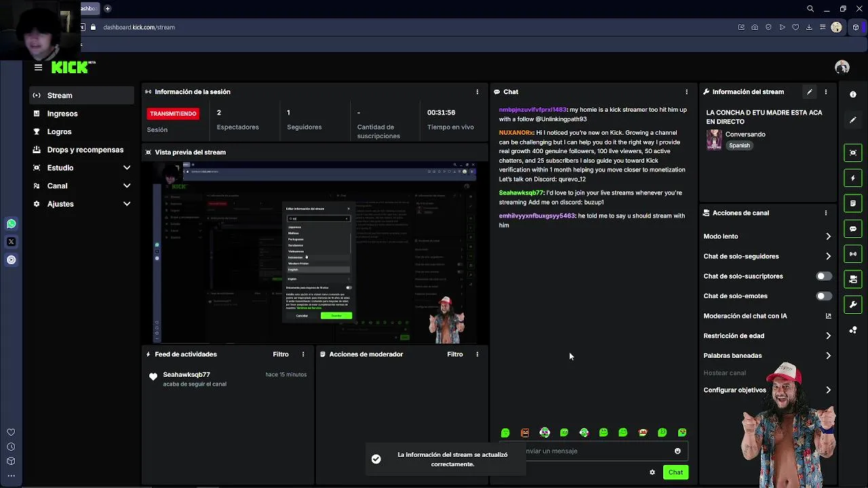Click the heart icon in bottom-left sidebar
The height and width of the screenshot is (488, 868).
(11, 432)
